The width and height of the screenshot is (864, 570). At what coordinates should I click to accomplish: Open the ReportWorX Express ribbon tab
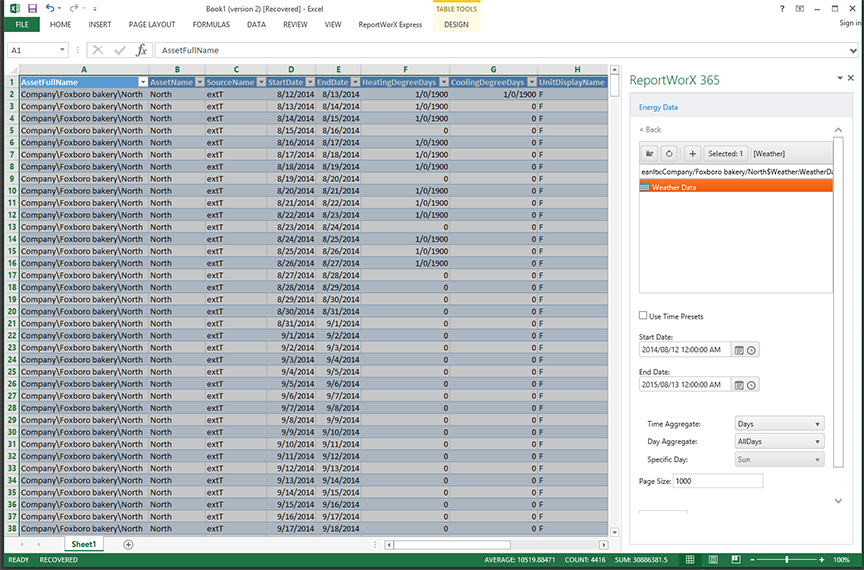coord(390,24)
